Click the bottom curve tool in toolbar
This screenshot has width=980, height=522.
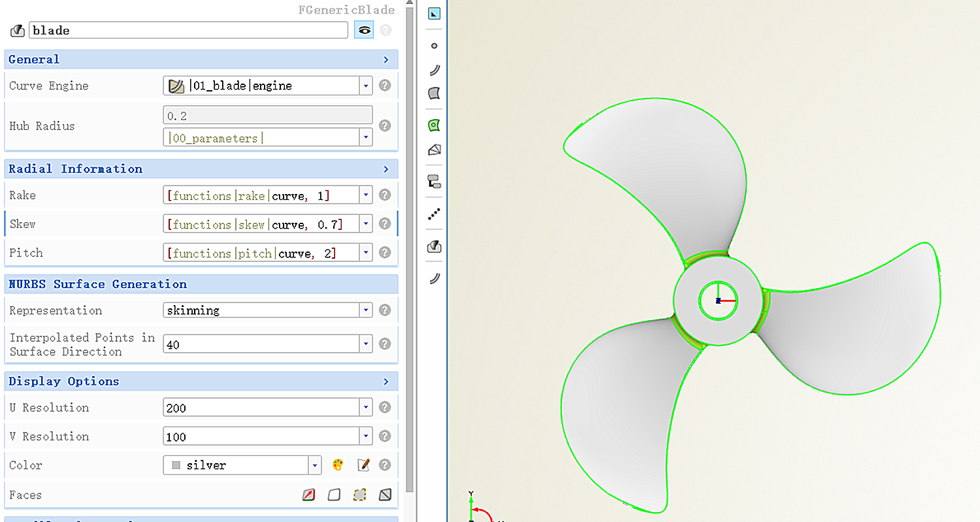(434, 278)
